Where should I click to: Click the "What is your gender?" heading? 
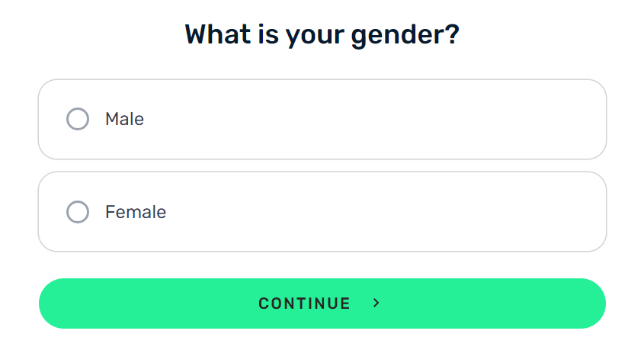pos(322,34)
